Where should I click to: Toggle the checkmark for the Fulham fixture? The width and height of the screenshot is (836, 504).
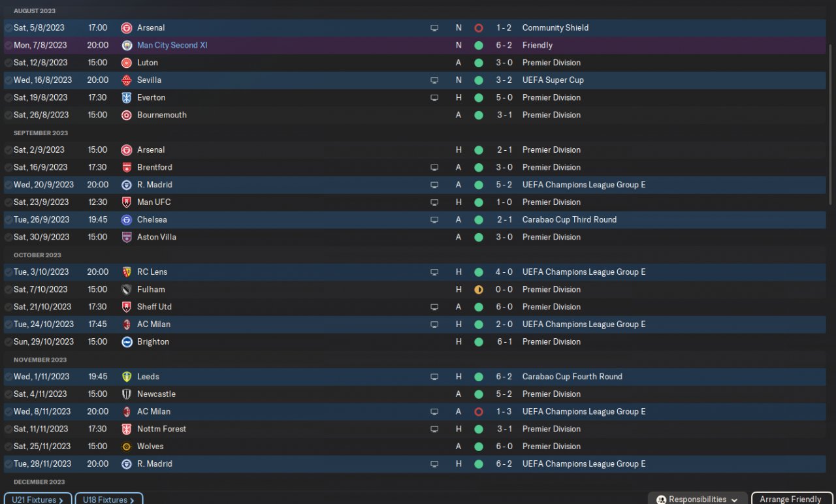8,290
